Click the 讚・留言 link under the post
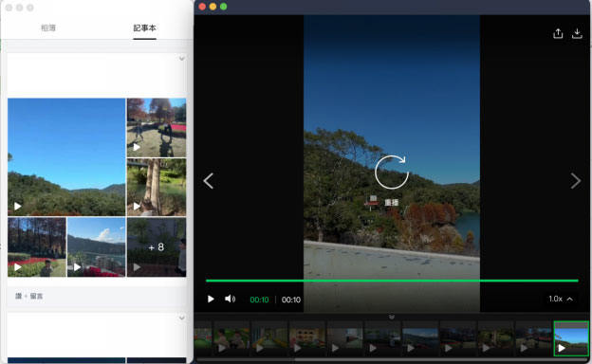 [29, 296]
